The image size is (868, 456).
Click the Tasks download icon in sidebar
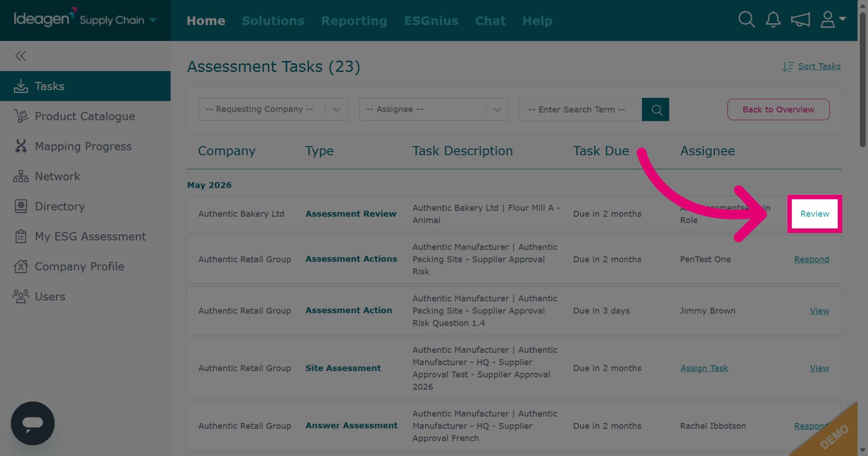tap(21, 86)
